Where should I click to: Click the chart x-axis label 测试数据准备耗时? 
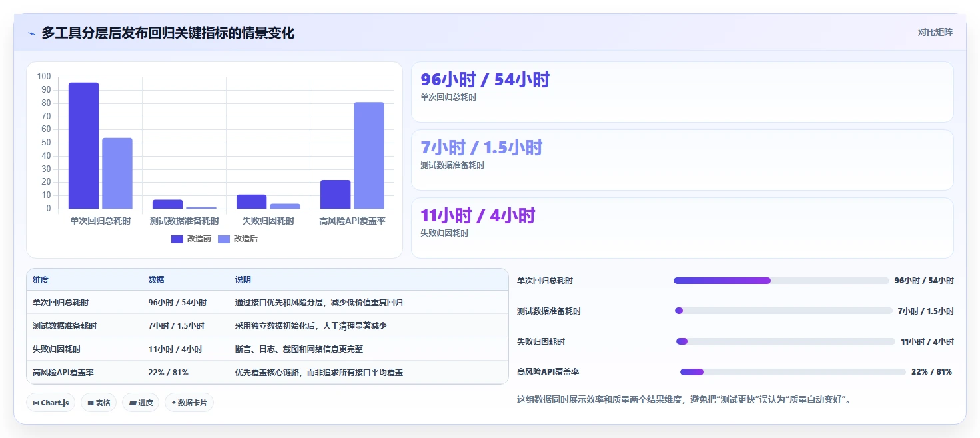pos(185,221)
